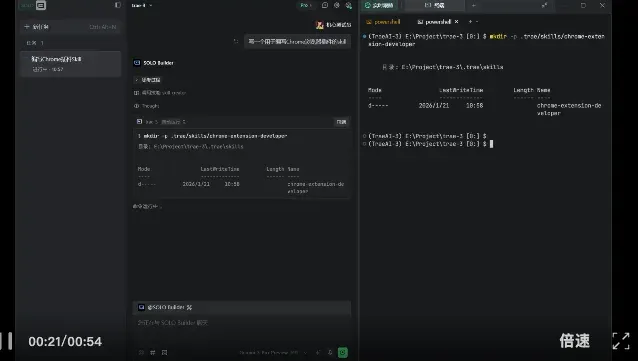
Task: Create a new task with the plus button
Action: pyautogui.click(x=70, y=27)
